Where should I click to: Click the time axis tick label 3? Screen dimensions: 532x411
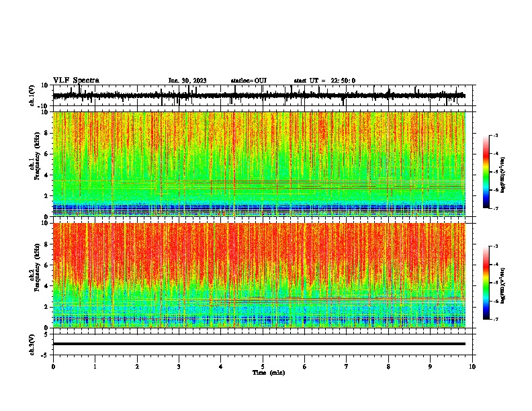[x=179, y=367]
